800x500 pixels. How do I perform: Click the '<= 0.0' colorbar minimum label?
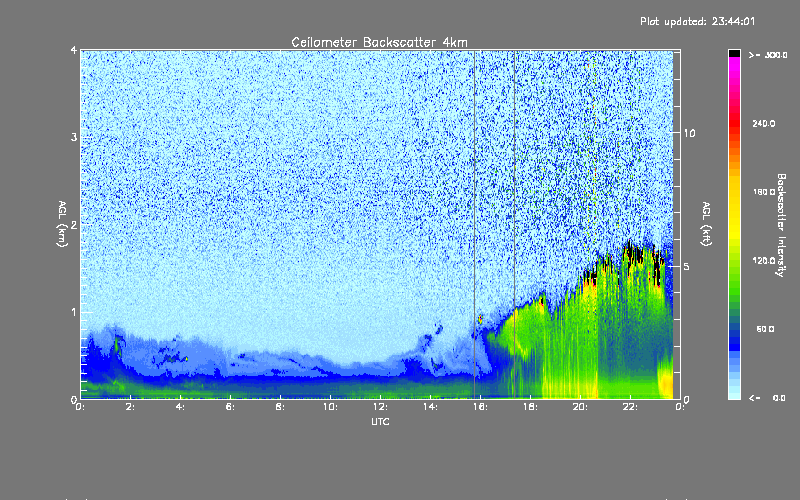[768, 398]
